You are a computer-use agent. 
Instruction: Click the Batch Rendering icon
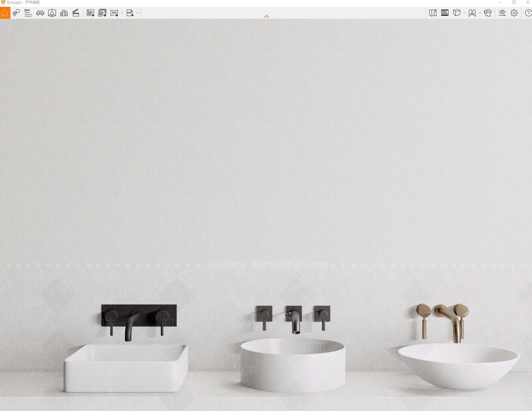[x=102, y=13]
